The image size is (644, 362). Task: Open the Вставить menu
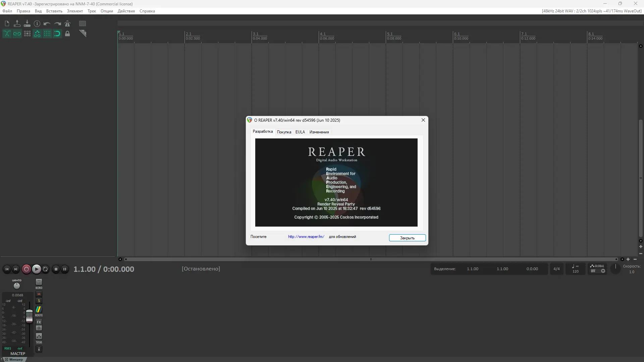coord(54,11)
